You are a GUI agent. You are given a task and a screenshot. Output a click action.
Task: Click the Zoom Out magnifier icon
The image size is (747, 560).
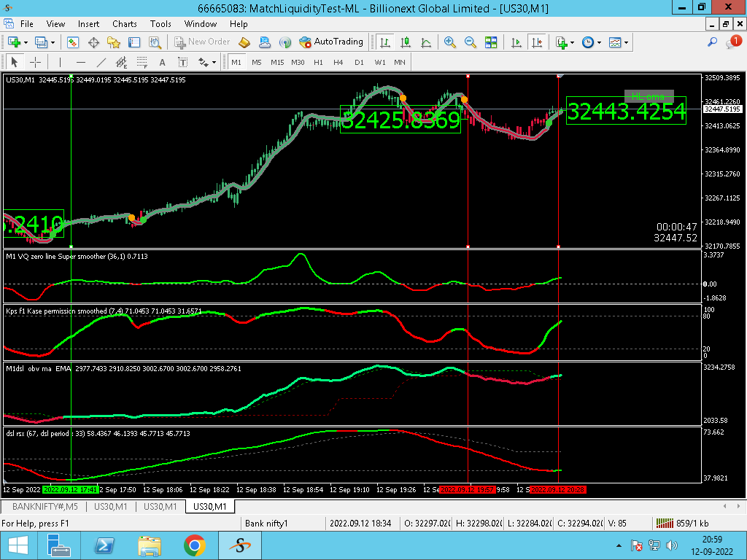471,42
